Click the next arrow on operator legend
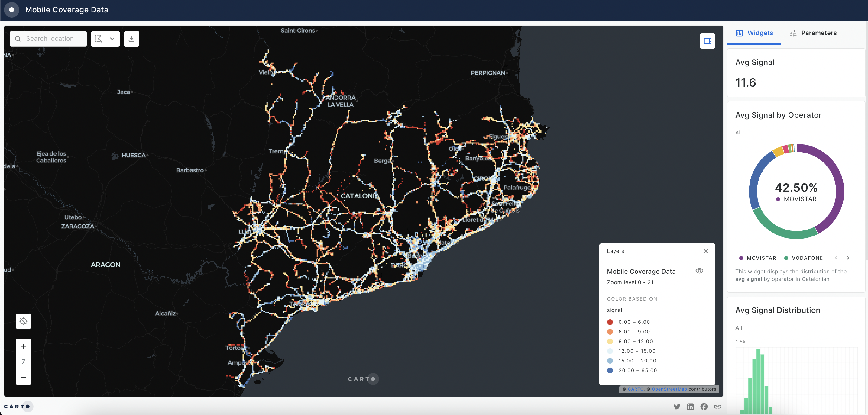 848,258
